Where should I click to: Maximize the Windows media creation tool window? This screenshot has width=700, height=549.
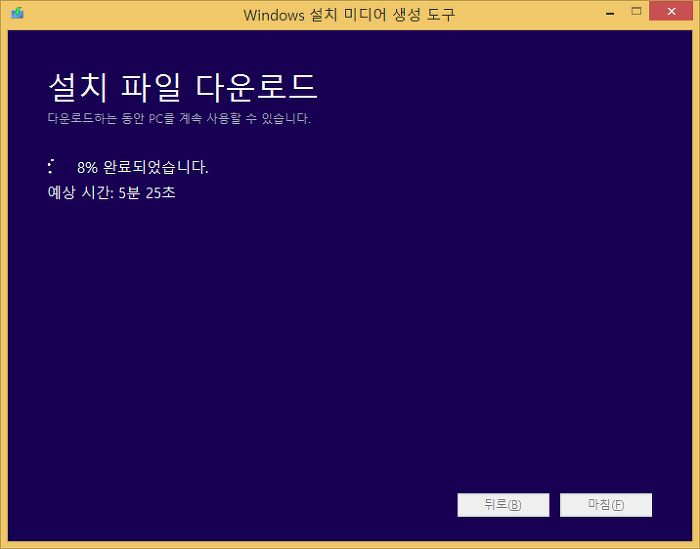(636, 12)
